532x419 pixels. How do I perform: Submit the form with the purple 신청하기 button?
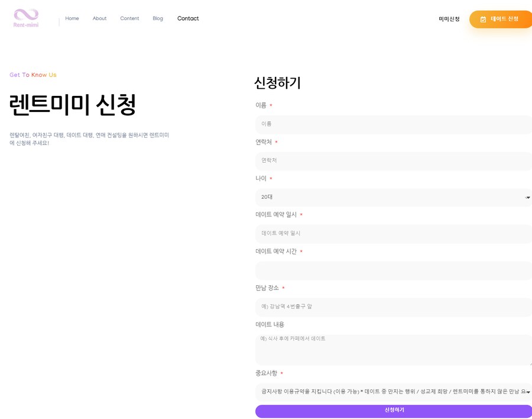[393, 410]
